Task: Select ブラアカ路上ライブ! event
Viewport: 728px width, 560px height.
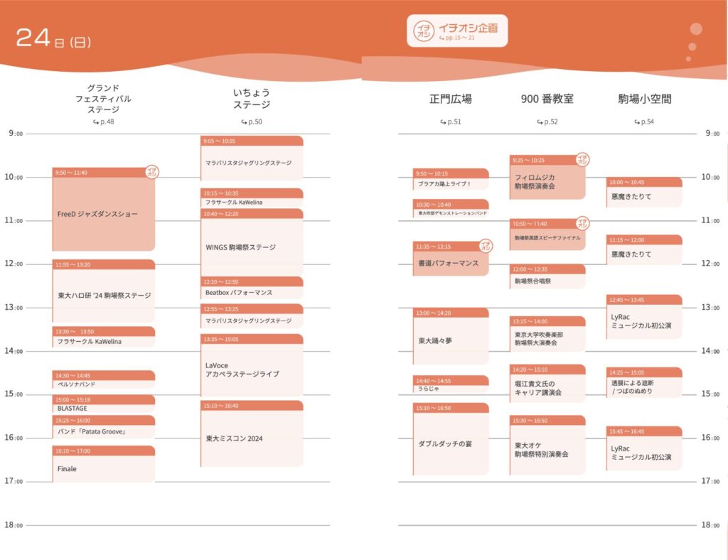Action: click(450, 179)
